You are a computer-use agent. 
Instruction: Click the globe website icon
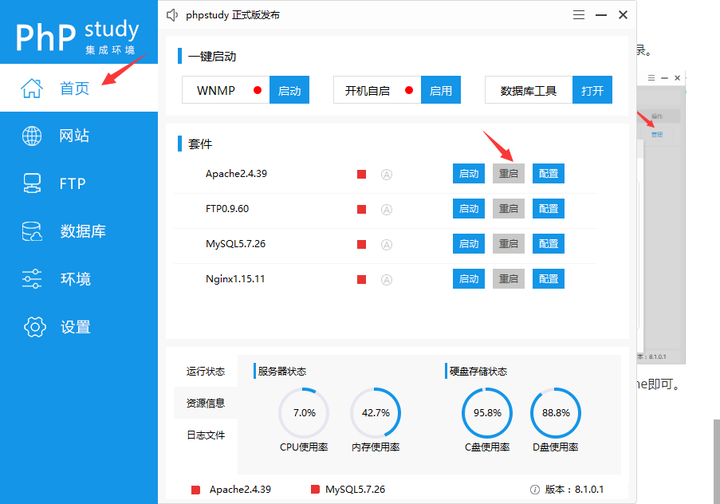32,136
